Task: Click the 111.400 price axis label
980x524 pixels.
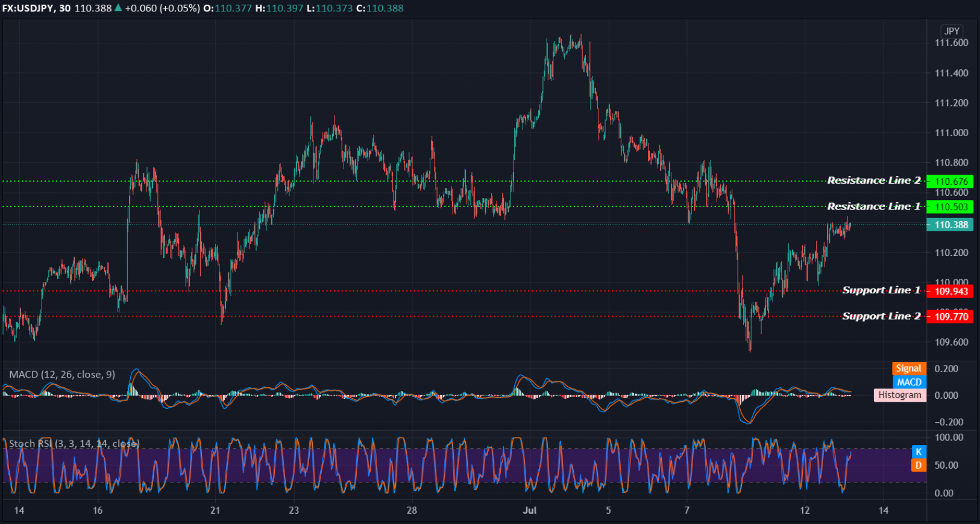Action: [951, 73]
